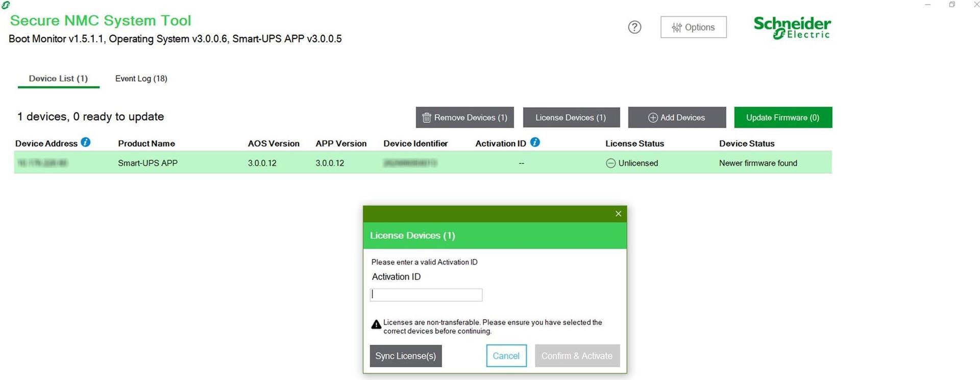
Task: Click the Confirm & Activate button
Action: pyautogui.click(x=577, y=356)
